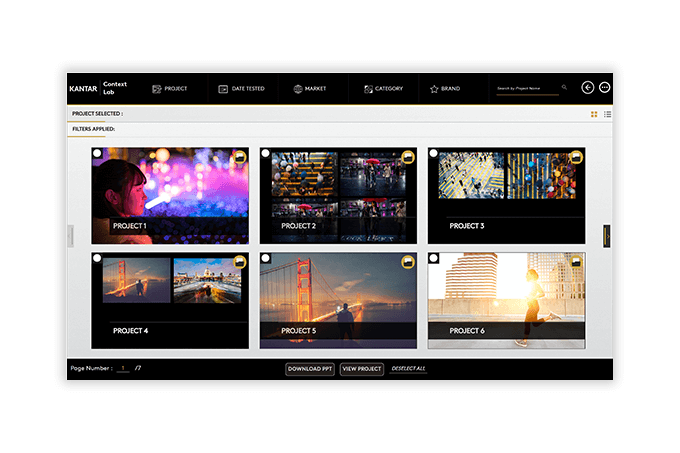Open the Date Tested filter dropdown

pos(241,89)
